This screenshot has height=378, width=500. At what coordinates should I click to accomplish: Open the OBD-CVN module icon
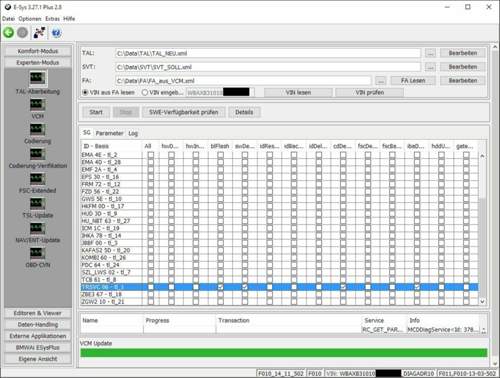click(37, 253)
